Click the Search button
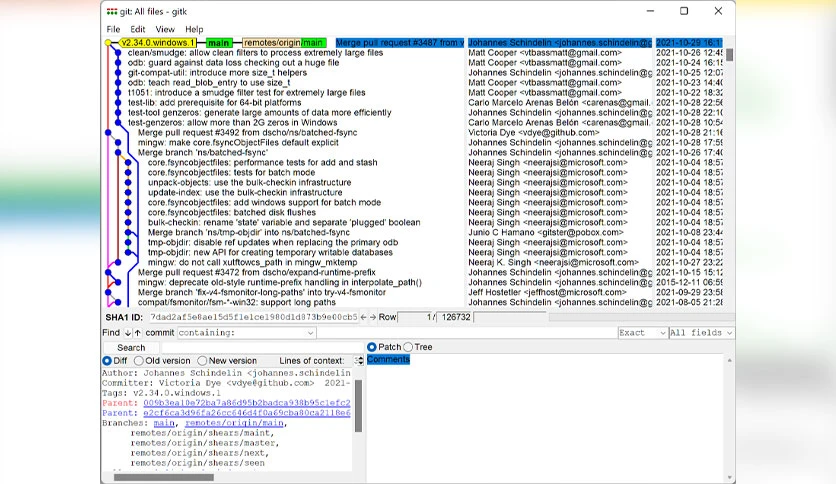Screen dimensions: 836x484 [x=131, y=348]
